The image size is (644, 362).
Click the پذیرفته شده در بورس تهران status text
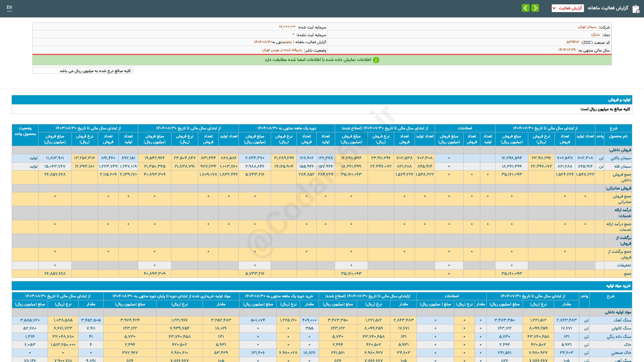tap(282, 50)
